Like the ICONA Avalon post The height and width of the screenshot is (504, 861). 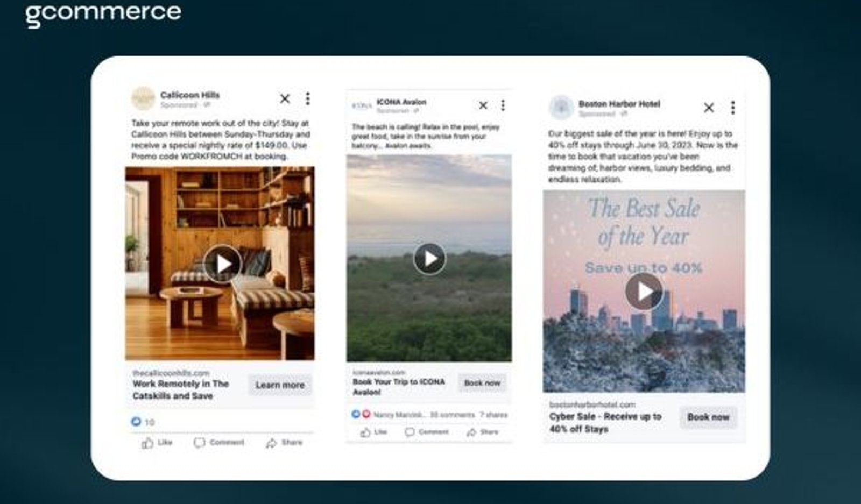coord(373,432)
